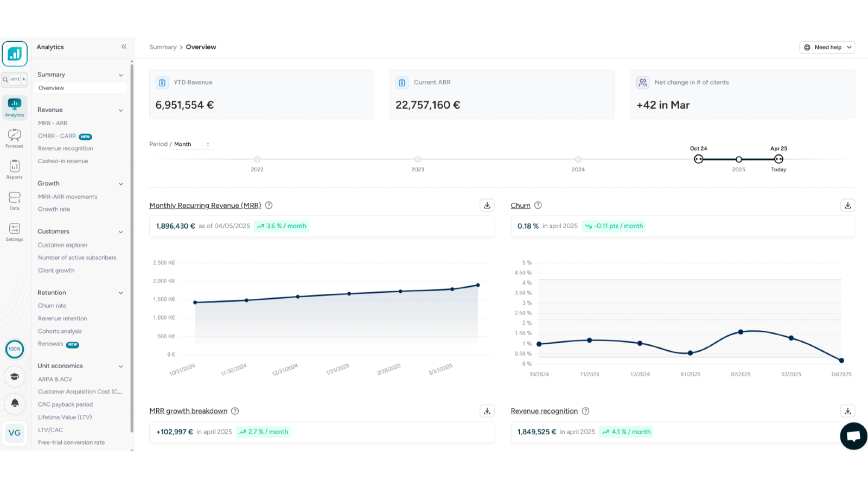The height and width of the screenshot is (488, 868).
Task: Download the Monthly Recurring Revenue chart
Action: (487, 206)
